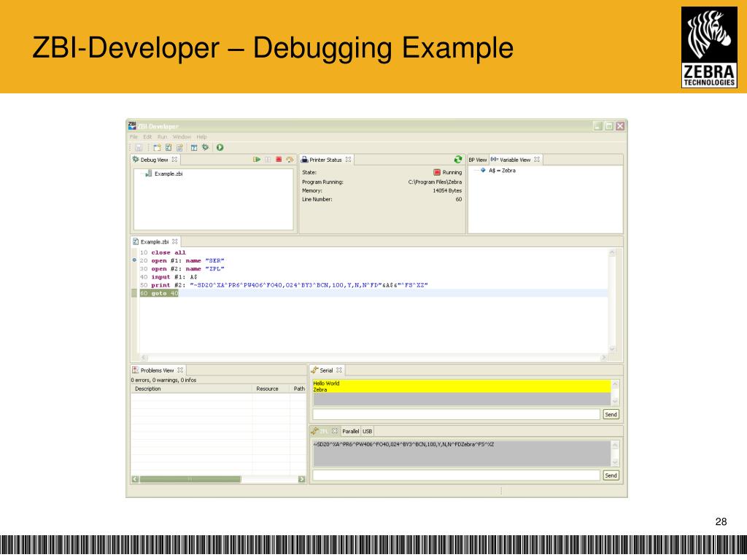Screen dimensions: 747x560
Task: Close the Variable View tab
Action: (x=537, y=160)
